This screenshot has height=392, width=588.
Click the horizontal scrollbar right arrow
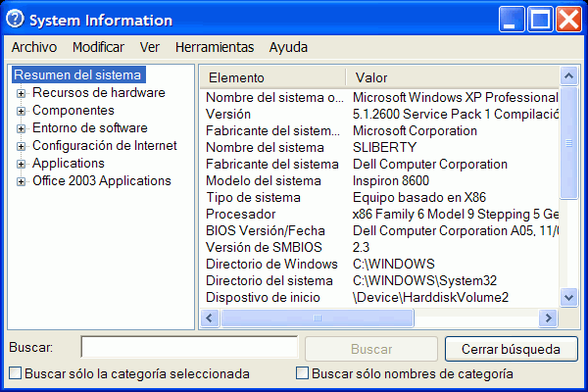[548, 318]
